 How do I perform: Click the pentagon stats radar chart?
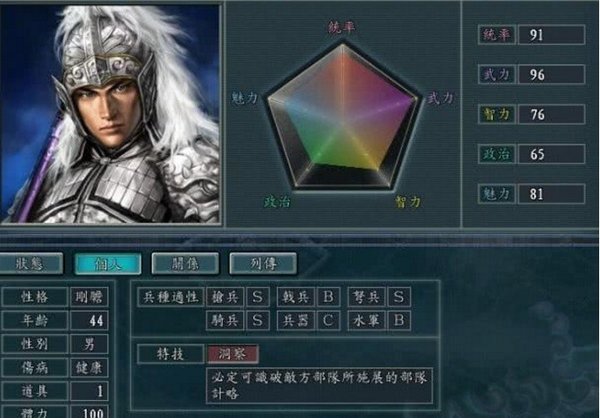coord(343,116)
